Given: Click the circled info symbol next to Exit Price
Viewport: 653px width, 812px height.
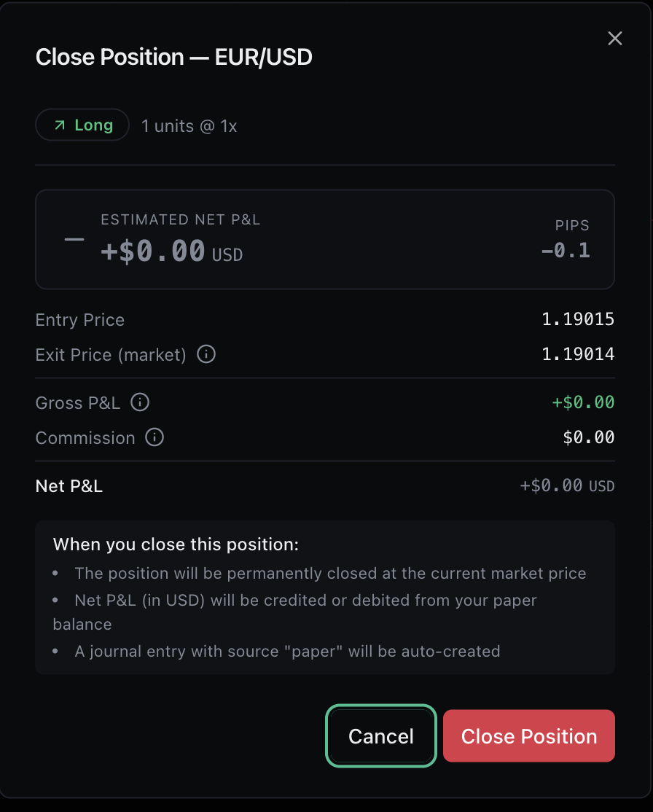Looking at the screenshot, I should tap(206, 355).
